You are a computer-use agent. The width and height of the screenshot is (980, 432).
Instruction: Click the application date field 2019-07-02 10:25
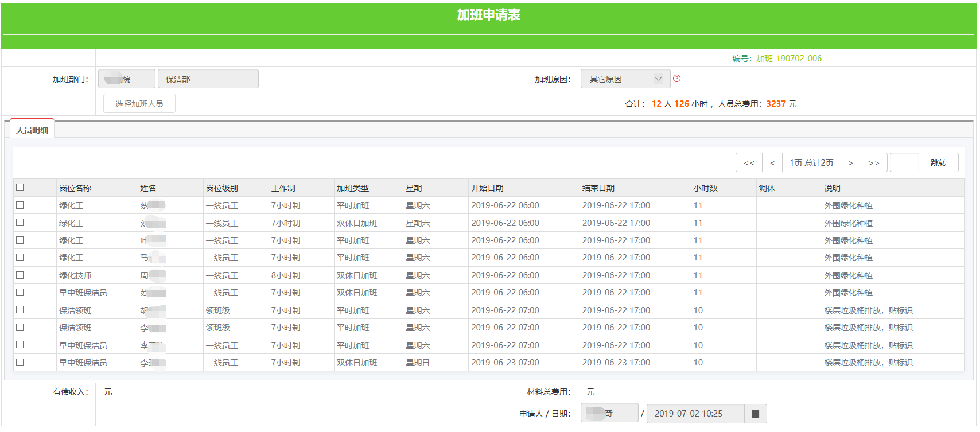pyautogui.click(x=695, y=414)
